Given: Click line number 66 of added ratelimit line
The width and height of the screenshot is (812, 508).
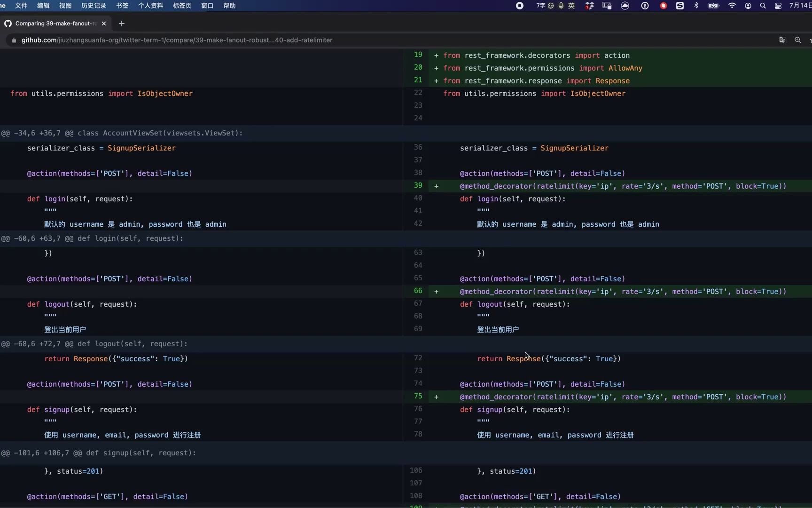Looking at the screenshot, I should pyautogui.click(x=418, y=291).
